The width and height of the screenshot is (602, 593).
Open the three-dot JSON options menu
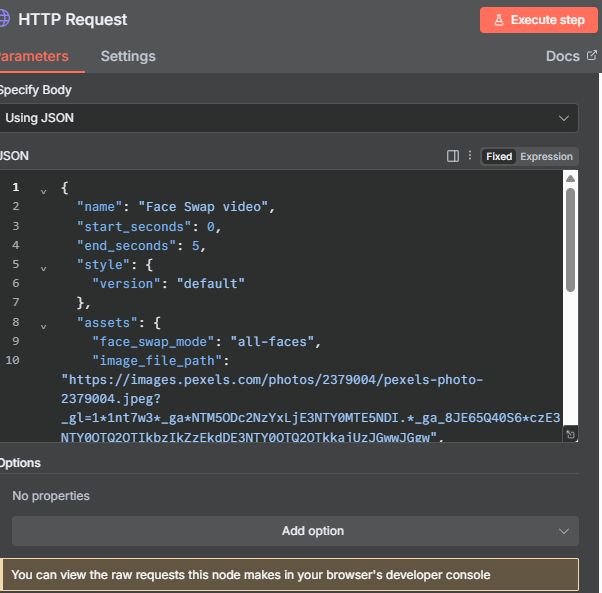[x=470, y=156]
